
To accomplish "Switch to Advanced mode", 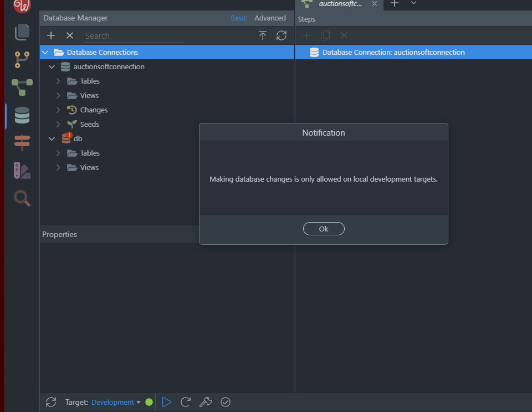I will click(270, 18).
